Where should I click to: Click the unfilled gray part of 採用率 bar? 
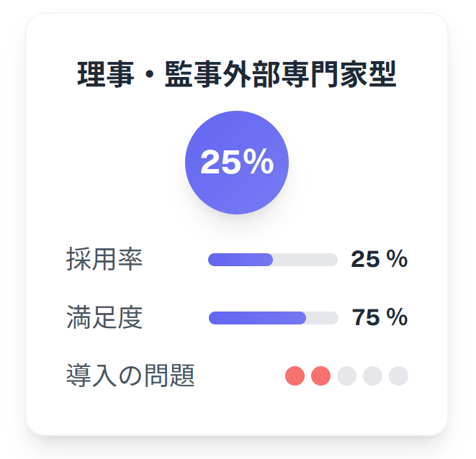[x=305, y=260]
